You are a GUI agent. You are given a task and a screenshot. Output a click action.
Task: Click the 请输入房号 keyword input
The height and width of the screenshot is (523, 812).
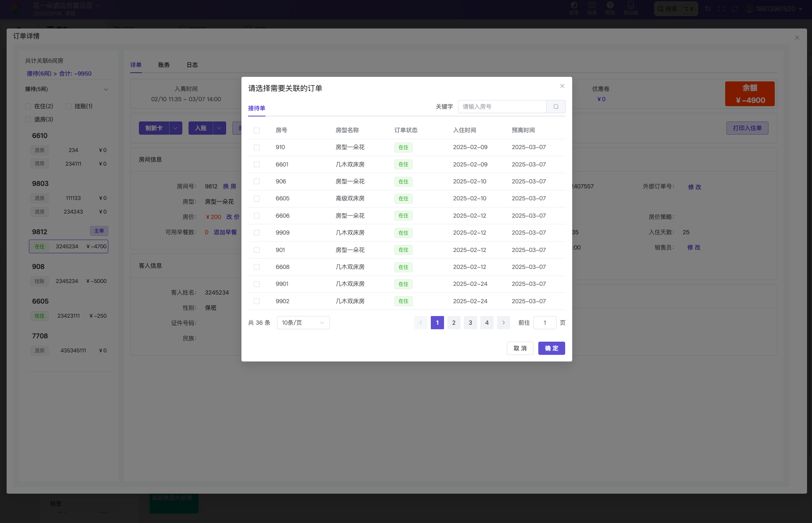pyautogui.click(x=502, y=107)
